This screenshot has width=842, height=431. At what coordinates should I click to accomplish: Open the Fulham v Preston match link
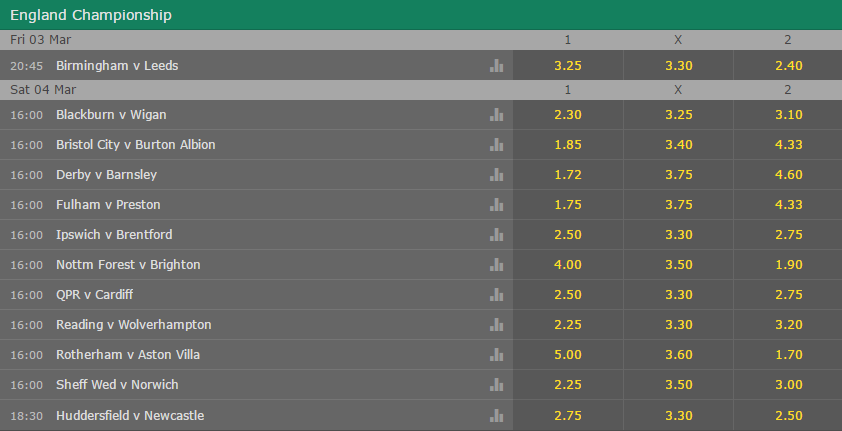pos(108,204)
